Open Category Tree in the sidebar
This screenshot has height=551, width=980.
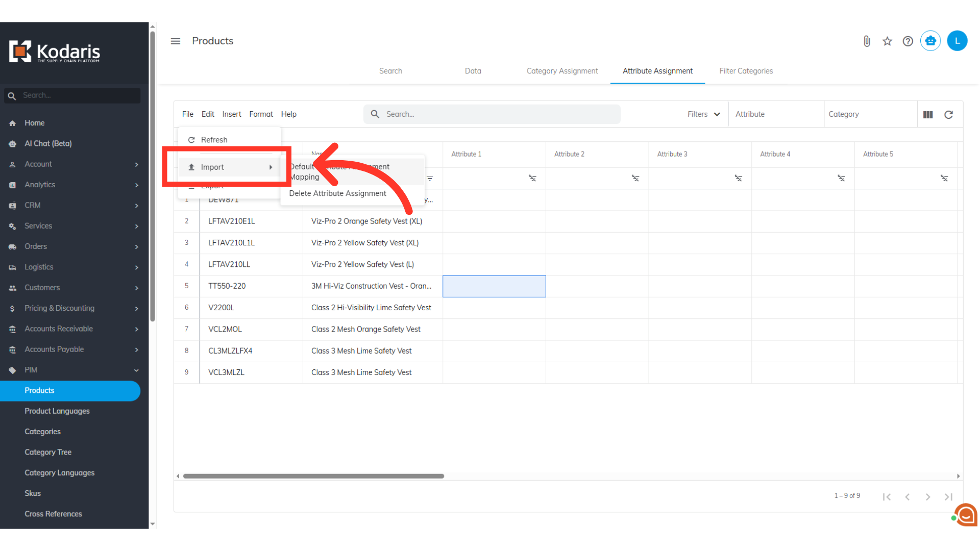pyautogui.click(x=48, y=452)
